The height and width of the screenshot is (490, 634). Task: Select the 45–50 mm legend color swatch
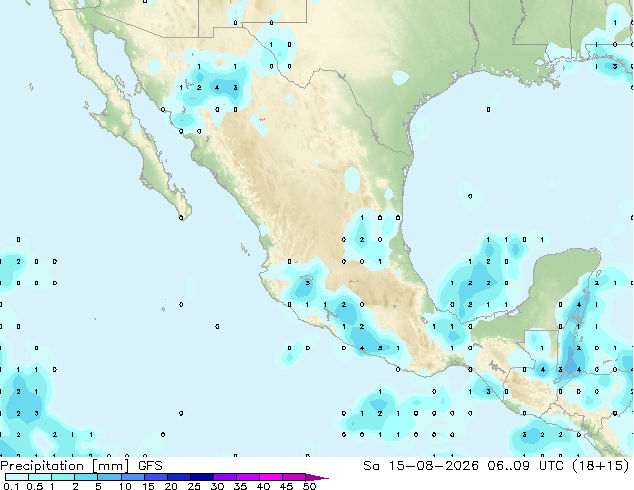tap(294, 477)
